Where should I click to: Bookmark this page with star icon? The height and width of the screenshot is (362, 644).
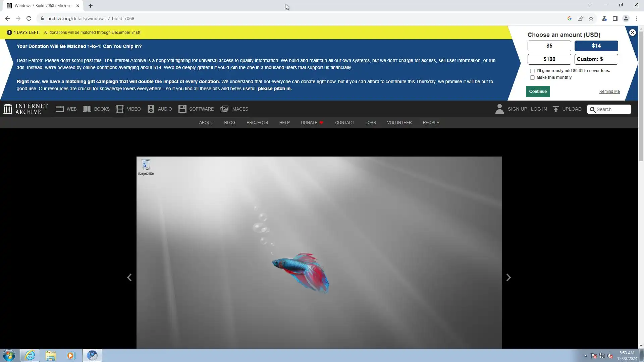(x=591, y=18)
